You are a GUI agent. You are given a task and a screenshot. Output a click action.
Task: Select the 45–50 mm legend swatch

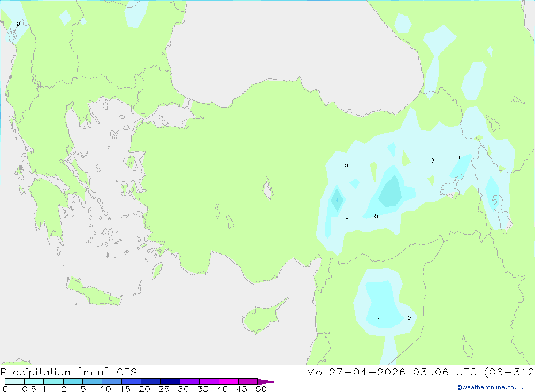pyautogui.click(x=248, y=381)
